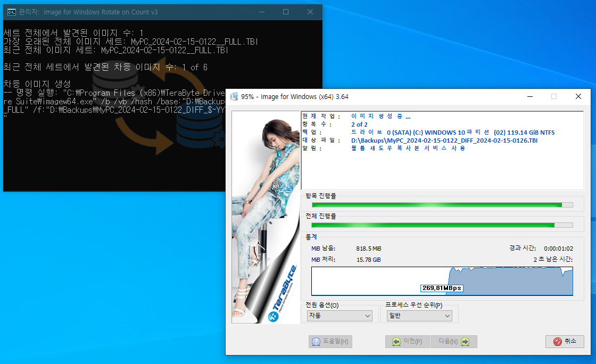Click the '볼륨 섀도우 복사본 서비스 사용' notice text

(408, 148)
